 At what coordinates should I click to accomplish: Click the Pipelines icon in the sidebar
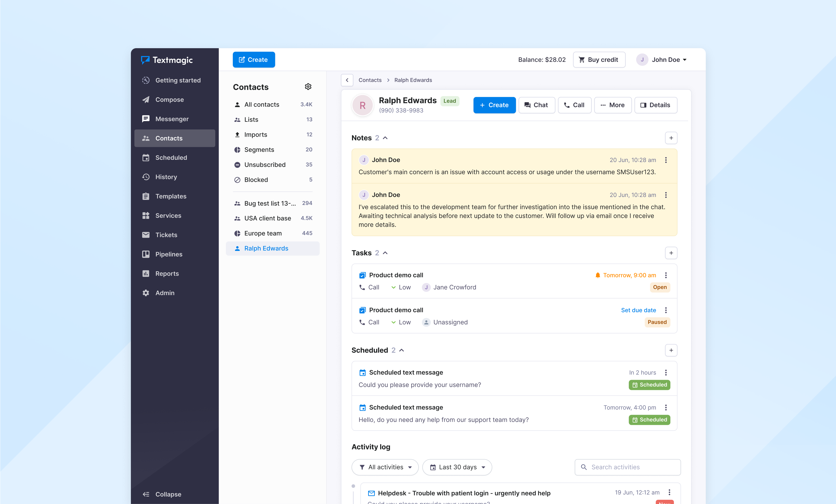point(146,254)
